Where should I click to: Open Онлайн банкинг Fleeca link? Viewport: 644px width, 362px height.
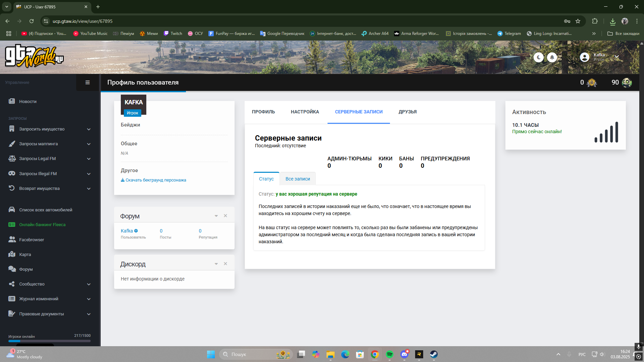[42, 225]
